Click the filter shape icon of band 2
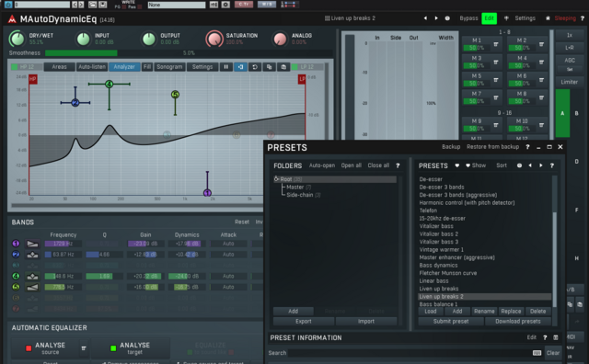The image size is (589, 364). [33, 255]
